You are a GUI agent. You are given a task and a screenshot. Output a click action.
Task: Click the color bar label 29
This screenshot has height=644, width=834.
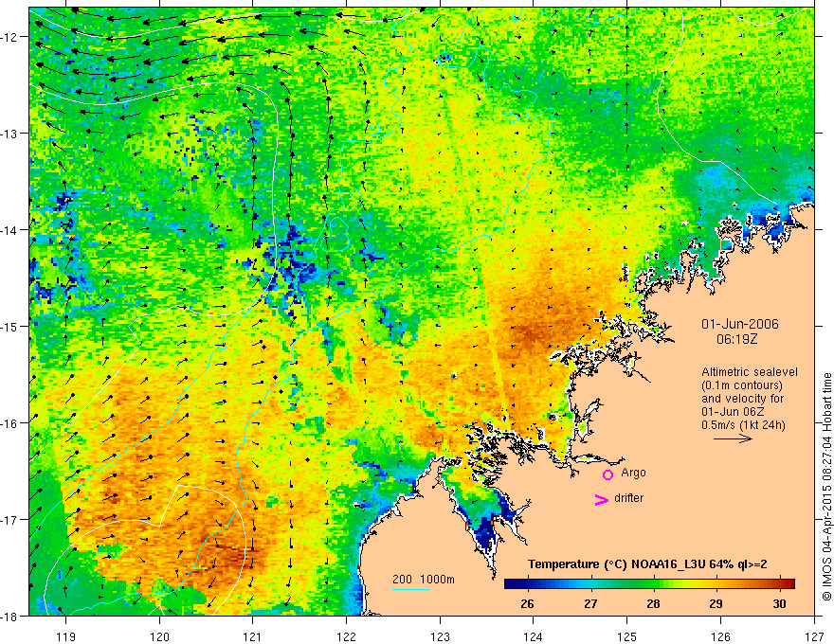(716, 603)
